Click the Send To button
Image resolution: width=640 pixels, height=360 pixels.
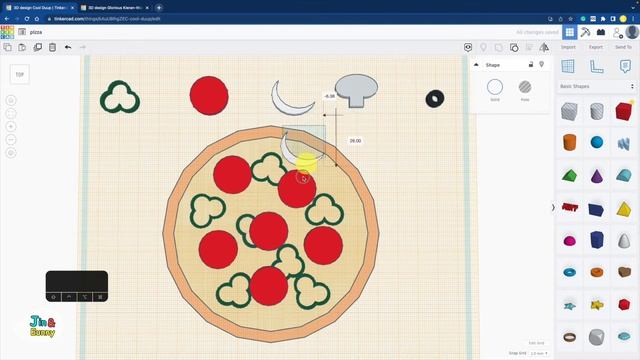coord(623,47)
